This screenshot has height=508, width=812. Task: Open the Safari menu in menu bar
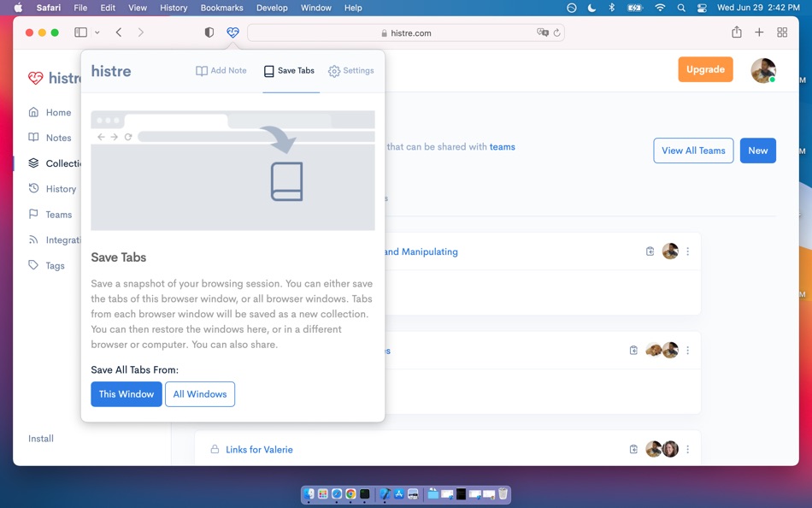coord(48,8)
